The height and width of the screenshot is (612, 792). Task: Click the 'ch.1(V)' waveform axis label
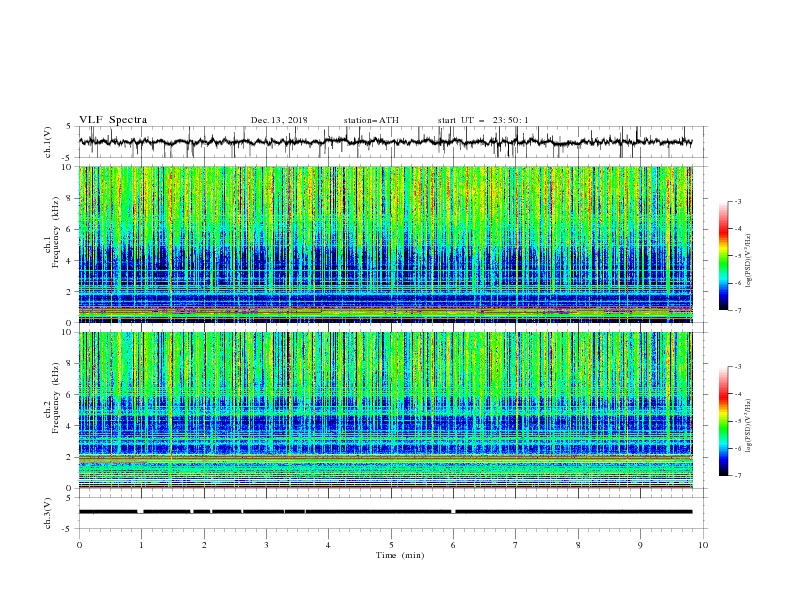click(48, 142)
